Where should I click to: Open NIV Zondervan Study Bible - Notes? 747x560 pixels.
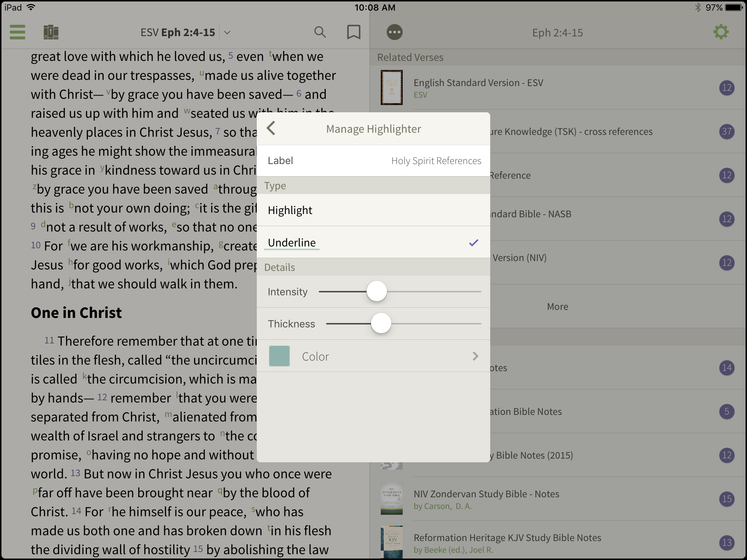pyautogui.click(x=558, y=499)
